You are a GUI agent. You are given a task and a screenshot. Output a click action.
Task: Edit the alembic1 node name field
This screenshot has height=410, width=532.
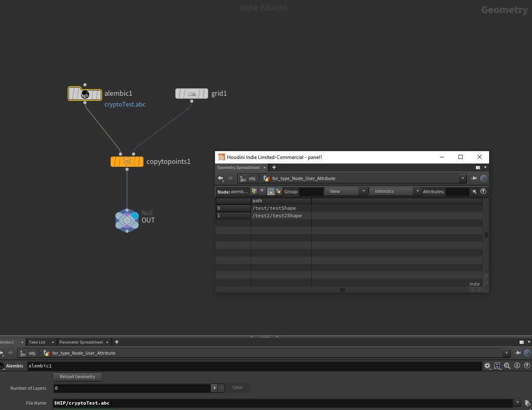point(254,366)
